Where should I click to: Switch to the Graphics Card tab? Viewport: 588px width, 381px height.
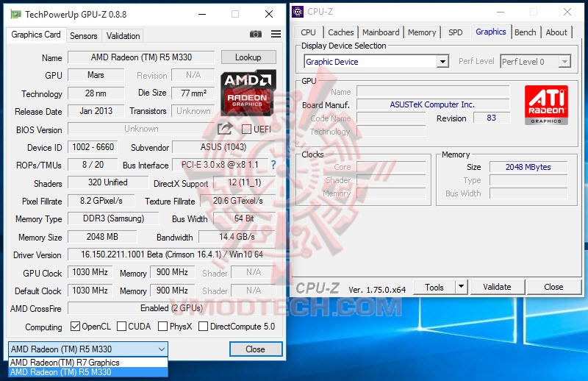(x=36, y=35)
